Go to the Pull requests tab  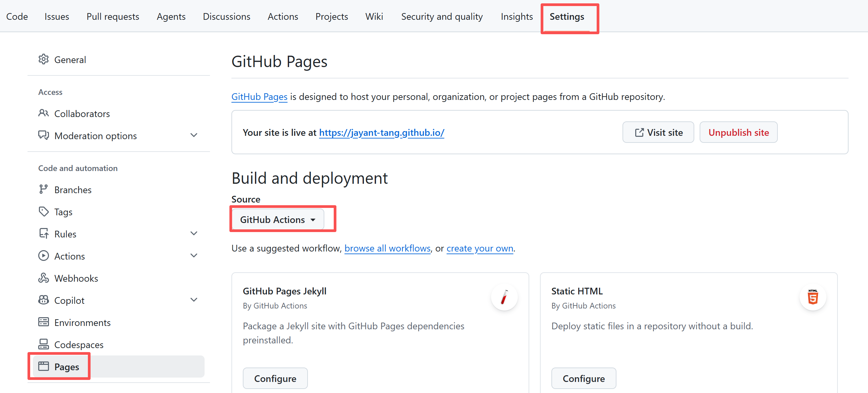pyautogui.click(x=113, y=16)
